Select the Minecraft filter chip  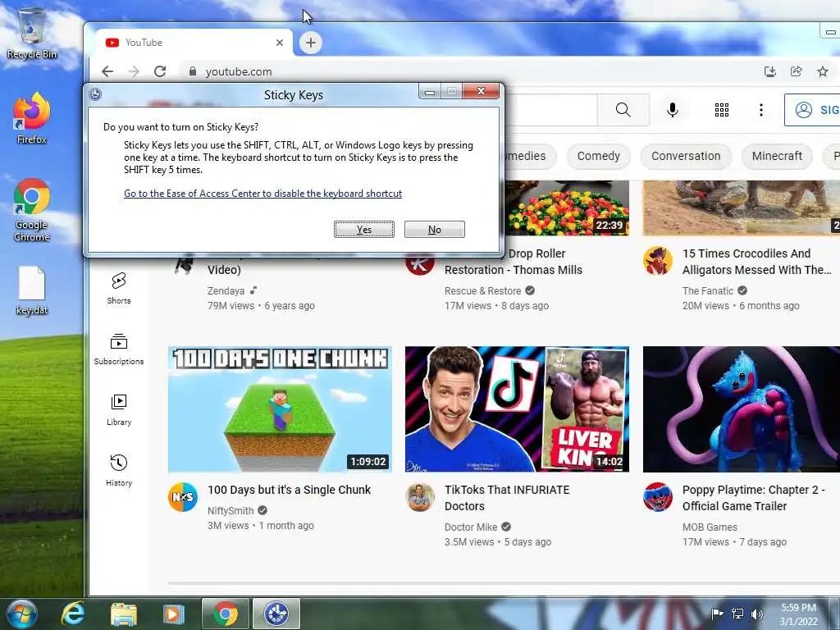pos(777,156)
